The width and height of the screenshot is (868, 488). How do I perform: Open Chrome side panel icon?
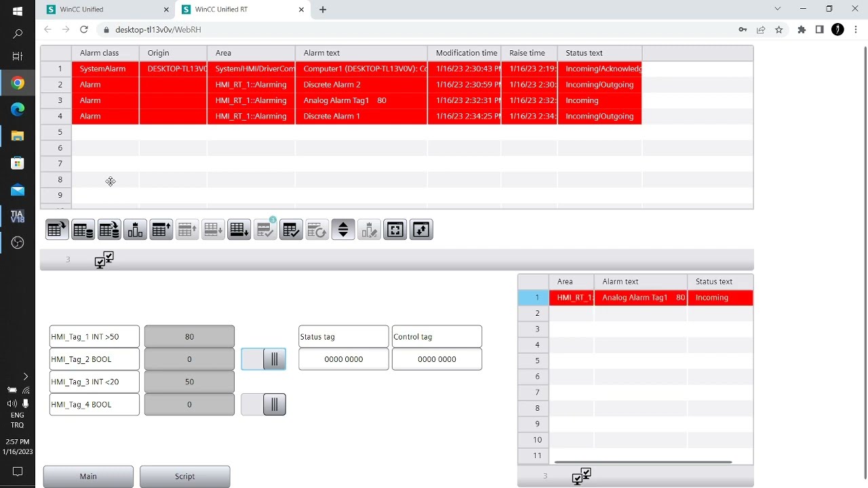point(819,30)
